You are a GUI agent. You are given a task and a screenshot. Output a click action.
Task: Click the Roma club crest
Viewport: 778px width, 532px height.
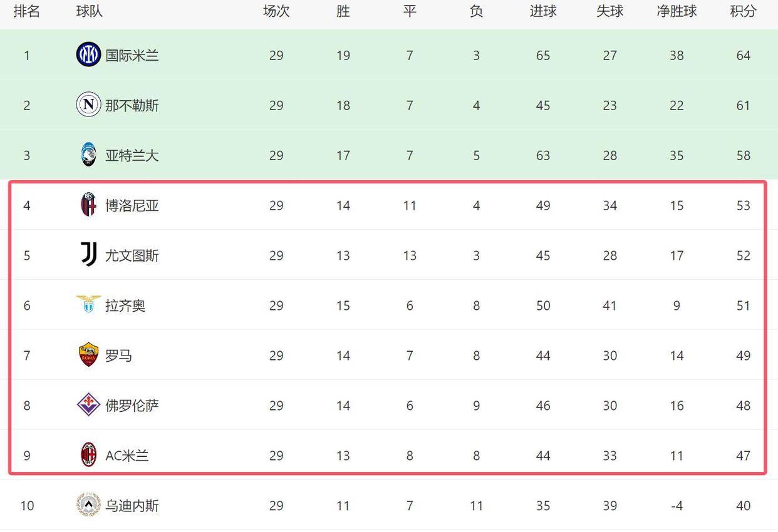[x=88, y=355]
